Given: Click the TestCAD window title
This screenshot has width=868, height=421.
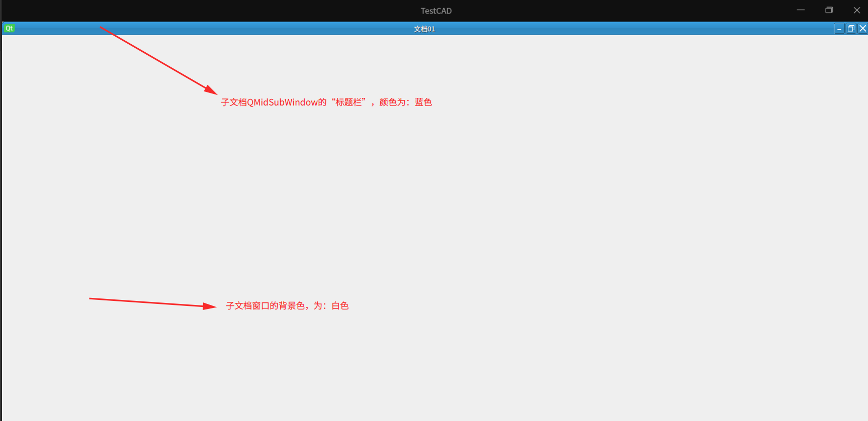Looking at the screenshot, I should (436, 11).
